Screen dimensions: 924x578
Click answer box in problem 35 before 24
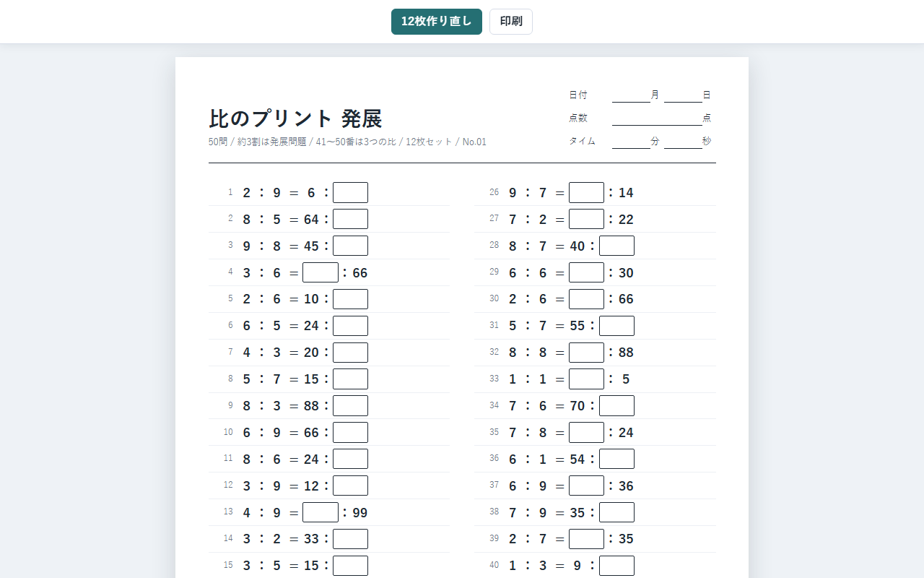click(586, 432)
